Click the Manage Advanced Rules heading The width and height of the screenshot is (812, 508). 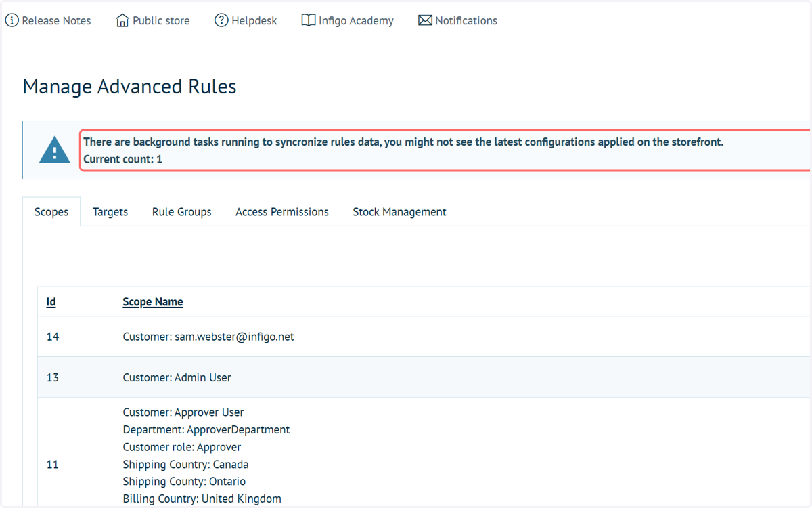tap(130, 87)
